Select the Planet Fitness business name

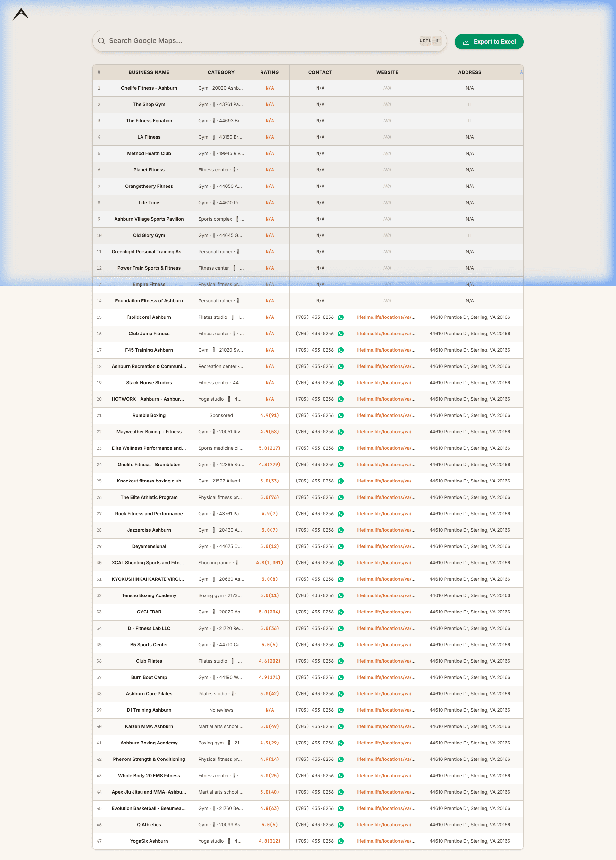[149, 170]
